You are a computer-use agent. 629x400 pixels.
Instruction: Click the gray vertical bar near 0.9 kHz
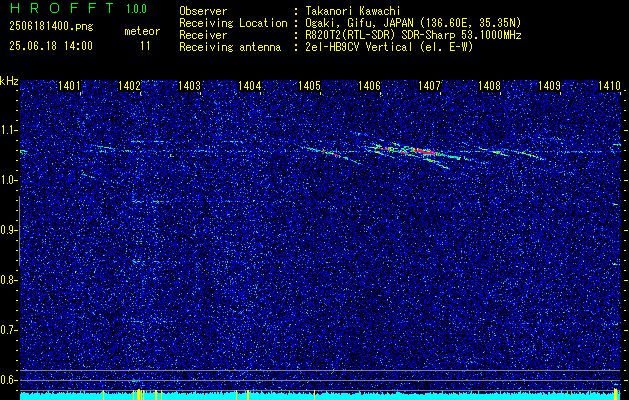point(19,231)
